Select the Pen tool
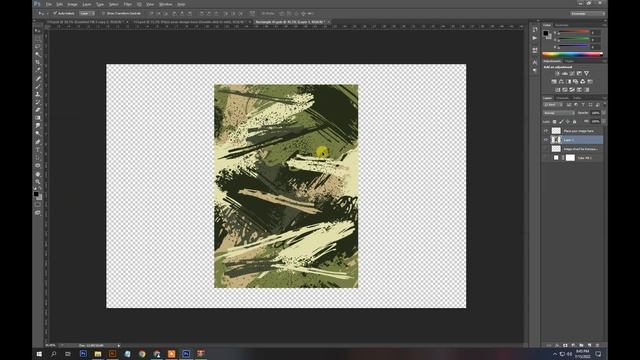Screen dimensions: 640x360 38,142
